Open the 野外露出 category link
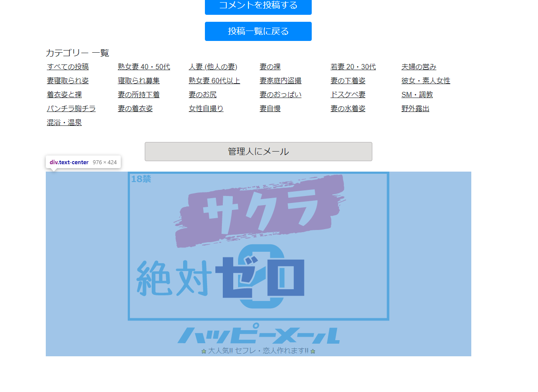This screenshot has height=392, width=538. tap(415, 109)
